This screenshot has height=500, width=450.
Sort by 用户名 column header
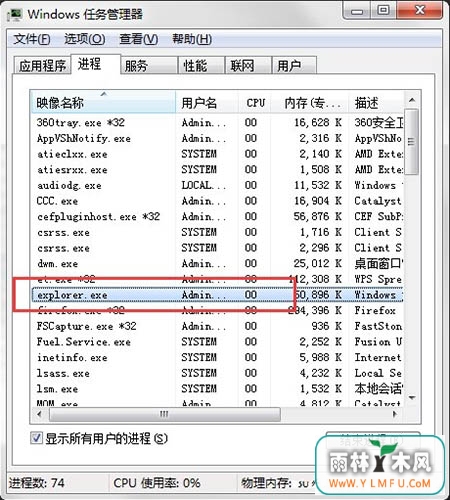pos(207,102)
